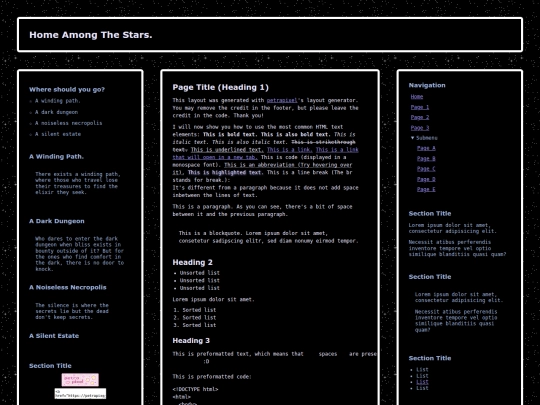Image resolution: width=540 pixels, height=405 pixels.
Task: Open Page B in the Submenu
Action: click(426, 158)
